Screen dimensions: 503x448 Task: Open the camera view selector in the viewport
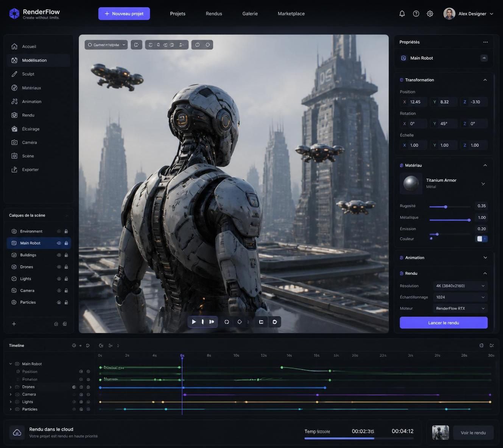pyautogui.click(x=106, y=45)
